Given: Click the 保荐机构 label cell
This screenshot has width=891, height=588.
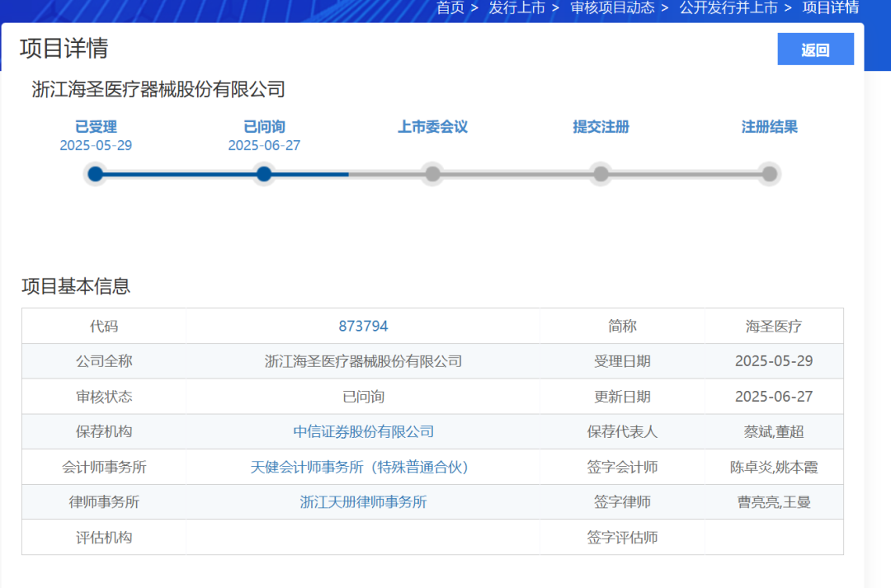Looking at the screenshot, I should (103, 432).
